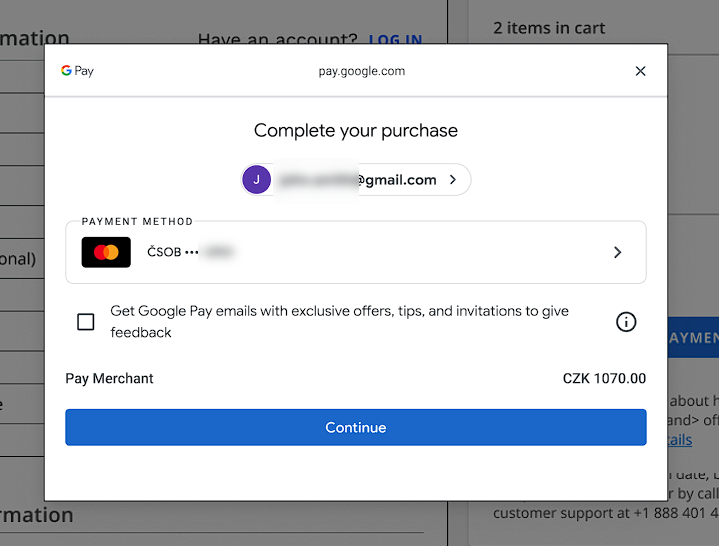Expand payment method options chevron

617,252
